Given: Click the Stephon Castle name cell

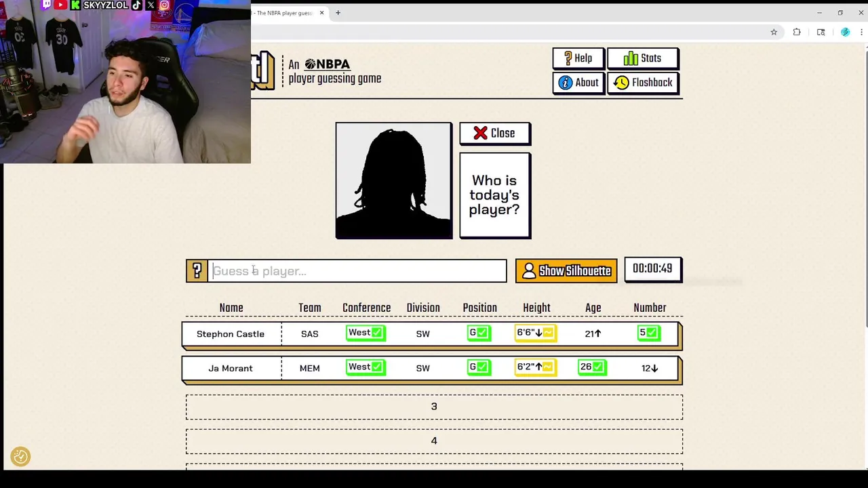Looking at the screenshot, I should tap(231, 333).
